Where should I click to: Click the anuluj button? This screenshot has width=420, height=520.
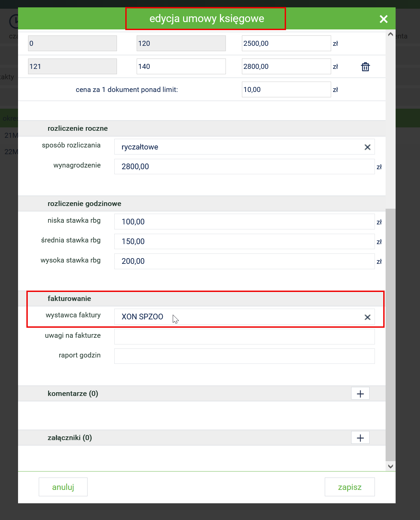click(63, 487)
